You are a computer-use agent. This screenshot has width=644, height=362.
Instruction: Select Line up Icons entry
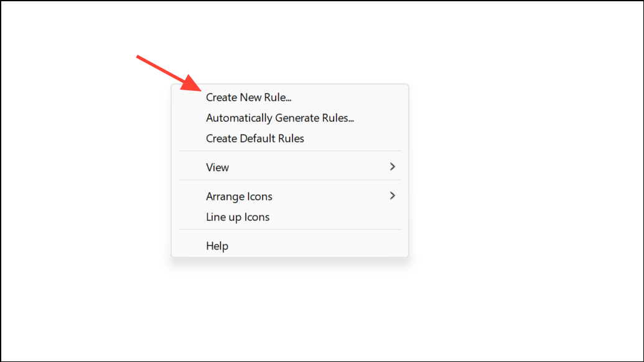[290, 216]
